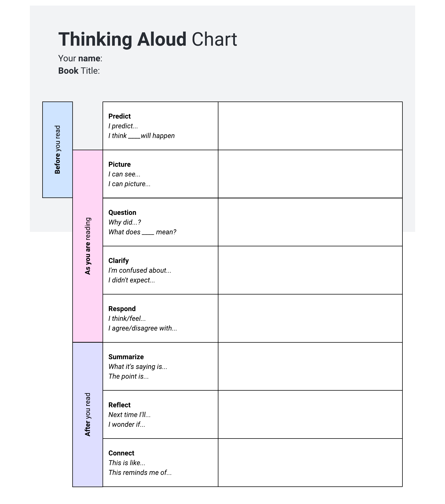
Task: Select the blue "Before you read" block
Action: (57, 149)
